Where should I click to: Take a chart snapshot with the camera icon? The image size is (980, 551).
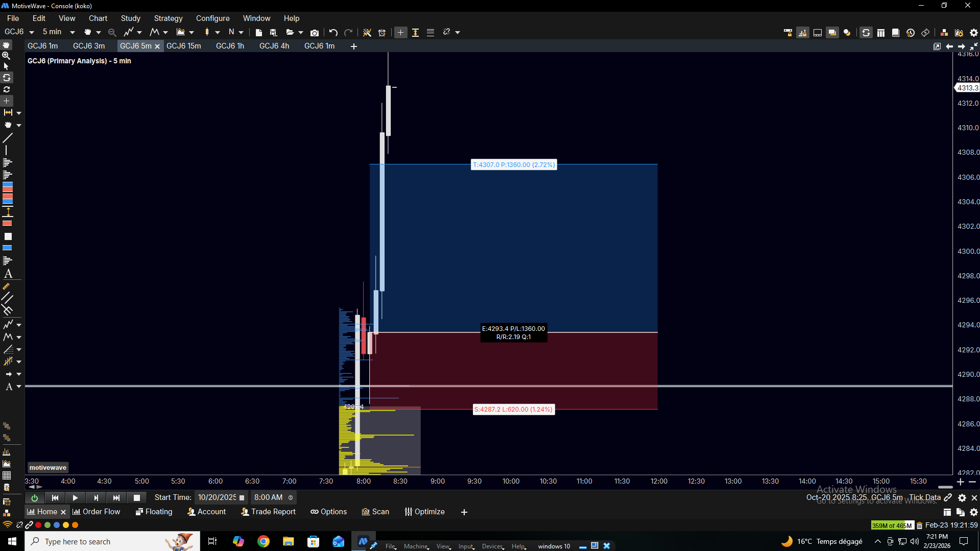point(315,33)
